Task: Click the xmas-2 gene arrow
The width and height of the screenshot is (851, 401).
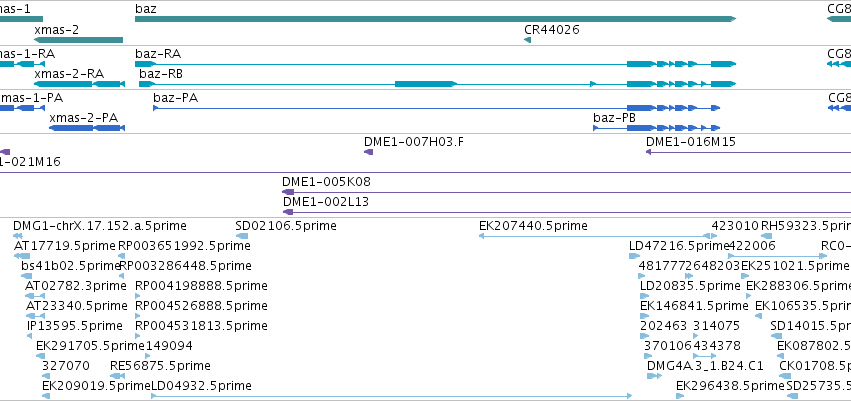Action: (x=79, y=40)
